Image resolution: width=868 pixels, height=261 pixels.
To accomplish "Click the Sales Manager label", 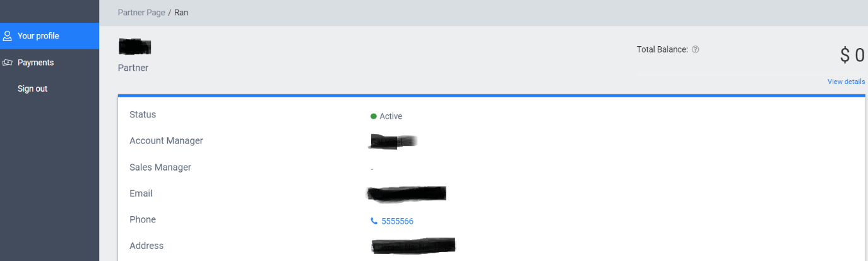I will click(x=160, y=167).
